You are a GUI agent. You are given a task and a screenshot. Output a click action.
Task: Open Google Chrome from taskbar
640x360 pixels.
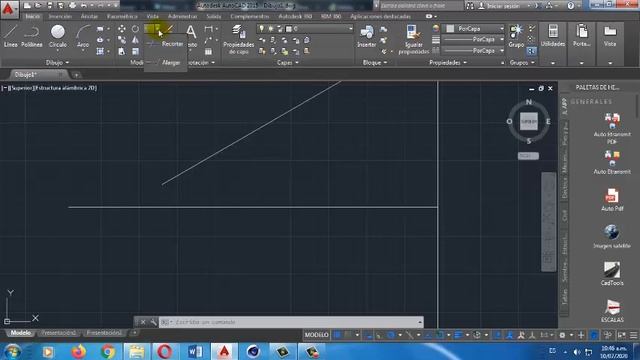point(108,351)
